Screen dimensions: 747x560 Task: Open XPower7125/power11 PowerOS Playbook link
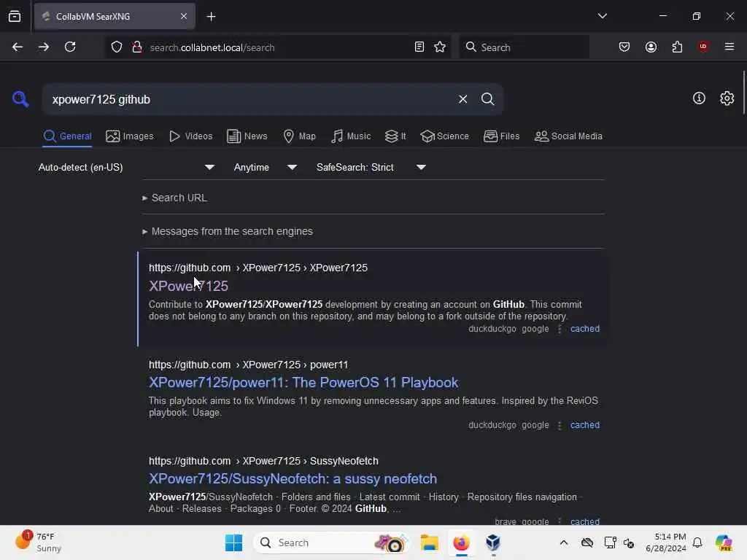click(303, 382)
